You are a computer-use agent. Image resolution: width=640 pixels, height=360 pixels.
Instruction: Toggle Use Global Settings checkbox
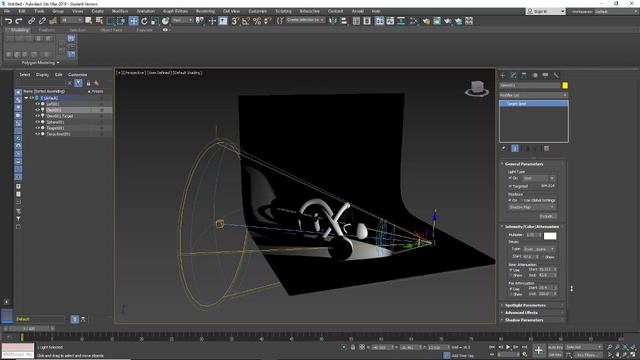(x=522, y=200)
